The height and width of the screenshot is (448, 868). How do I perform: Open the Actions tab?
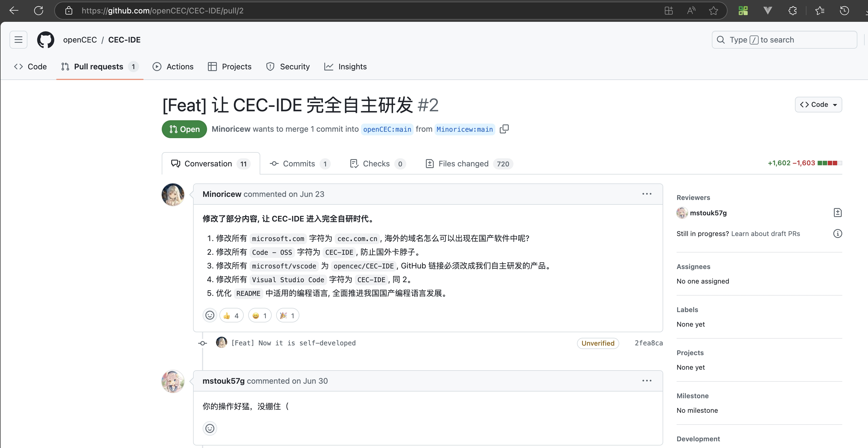(173, 67)
